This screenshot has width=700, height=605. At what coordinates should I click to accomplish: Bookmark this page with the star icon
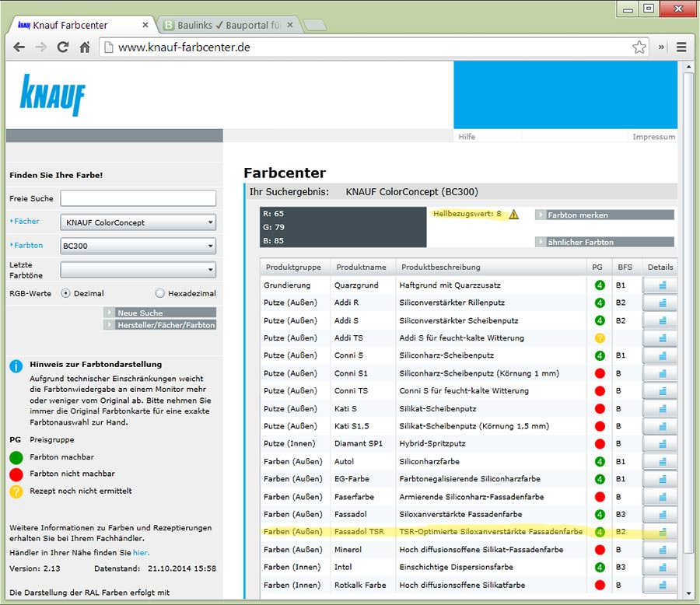coord(639,47)
